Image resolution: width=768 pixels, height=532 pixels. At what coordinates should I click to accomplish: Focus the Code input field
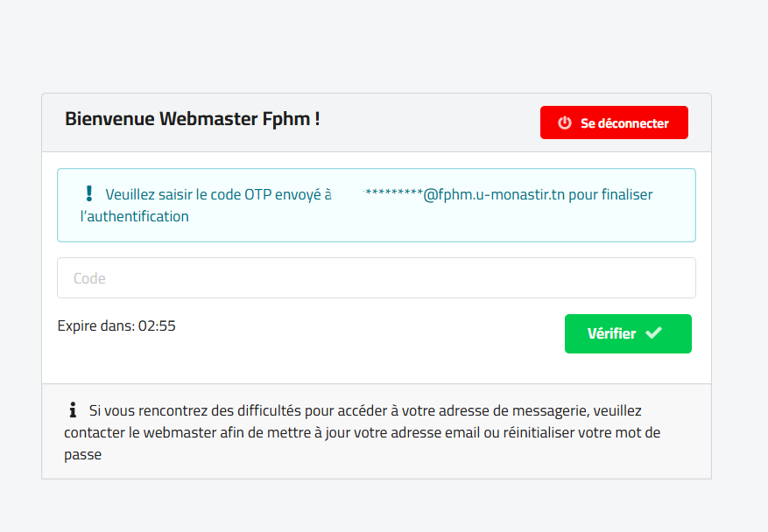click(x=376, y=278)
